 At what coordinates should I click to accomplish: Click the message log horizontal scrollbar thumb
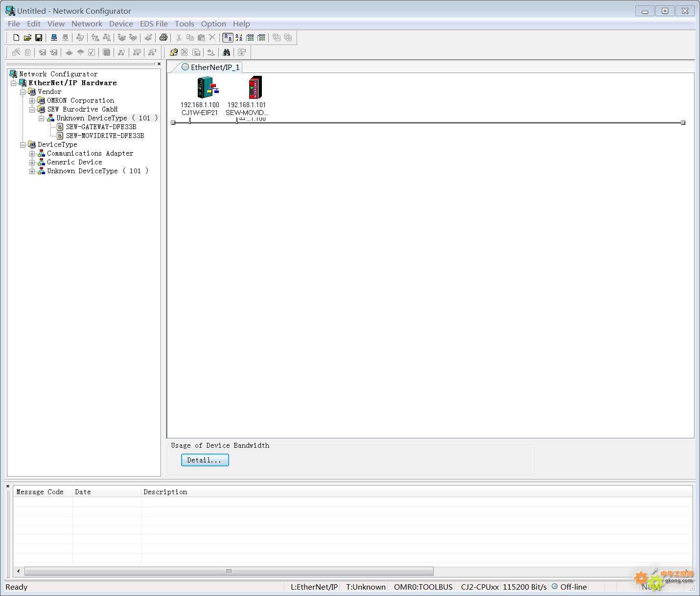click(229, 571)
